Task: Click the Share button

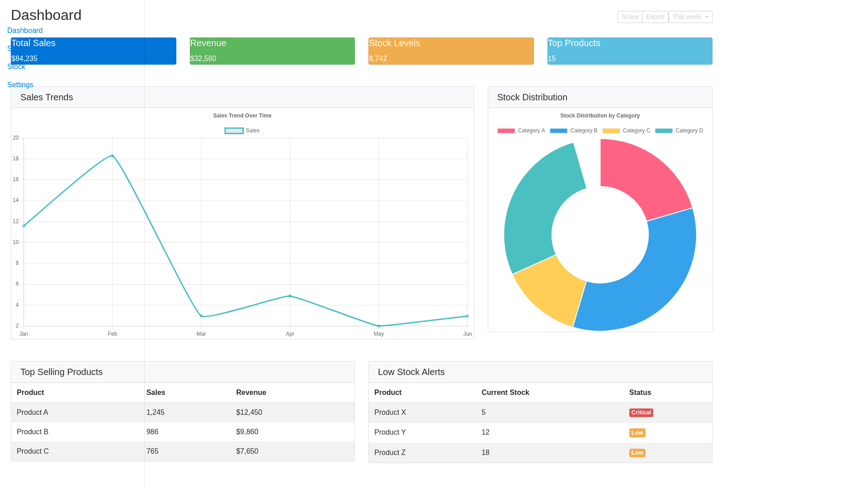Action: click(x=630, y=17)
